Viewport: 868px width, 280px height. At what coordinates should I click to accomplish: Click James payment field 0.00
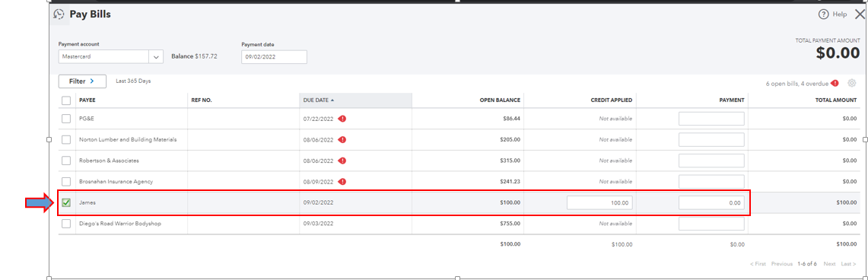click(711, 202)
